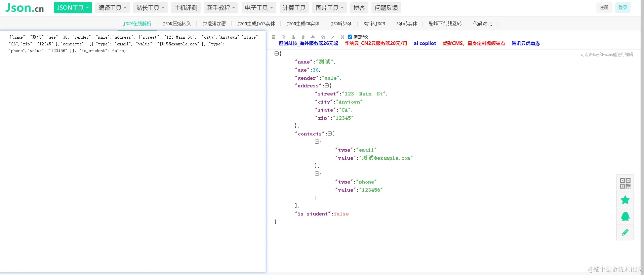Click the "12345" zip value
Viewport: 644px width, 275px height.
coord(343,118)
